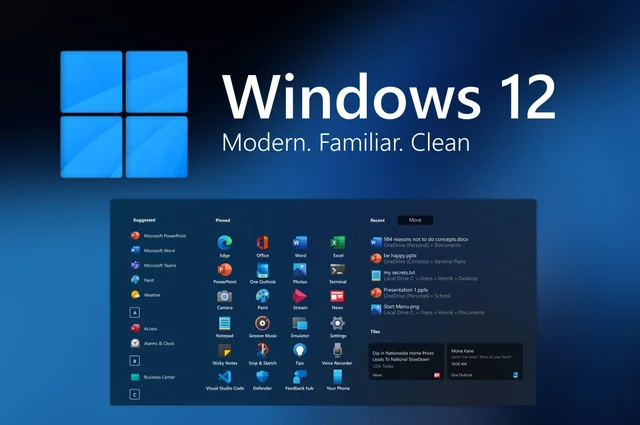The image size is (640, 425).
Task: Open recent file Presentation 1.pptx
Action: [410, 293]
